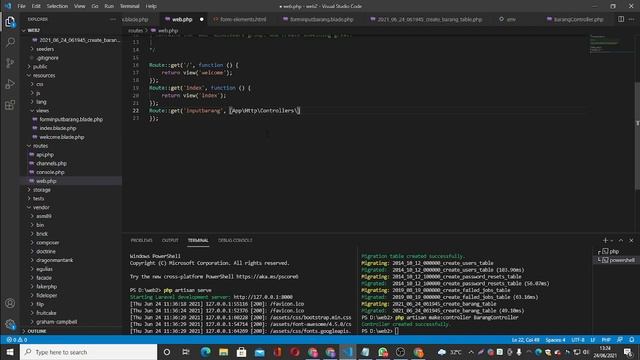
Task: Click the split editor icon
Action: tap(621, 19)
